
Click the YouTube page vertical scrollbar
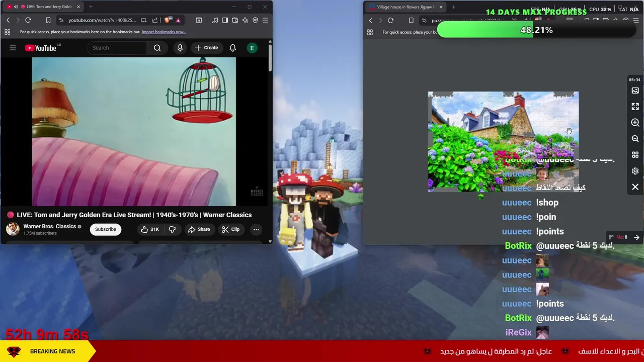pyautogui.click(x=270, y=58)
